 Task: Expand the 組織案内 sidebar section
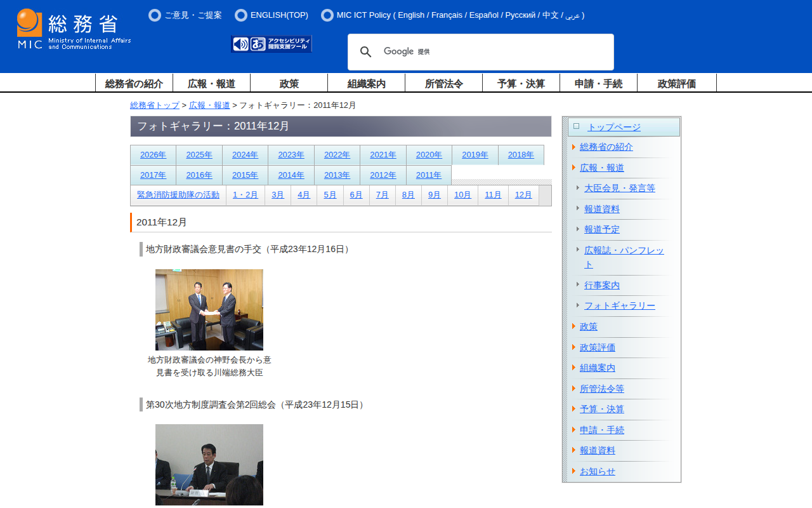pos(573,368)
